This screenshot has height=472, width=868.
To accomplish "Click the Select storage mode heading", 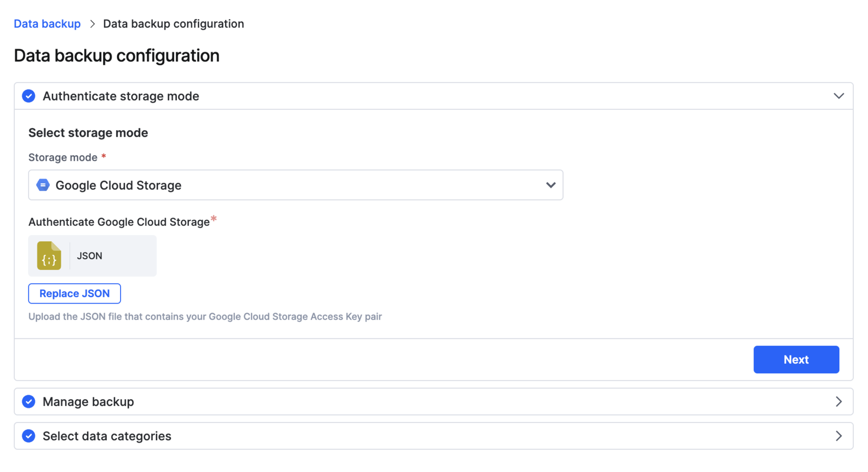I will pyautogui.click(x=88, y=133).
